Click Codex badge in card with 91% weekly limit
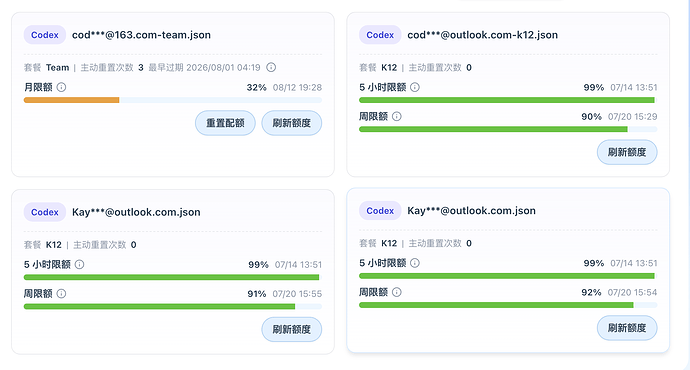Viewport: 690px width, 370px height. coord(45,212)
